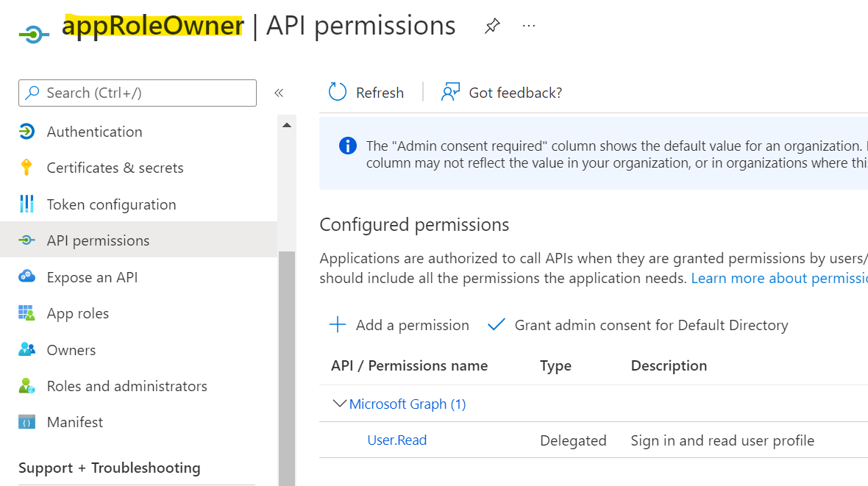
Task: Click the Authentication menu icon
Action: [x=26, y=131]
